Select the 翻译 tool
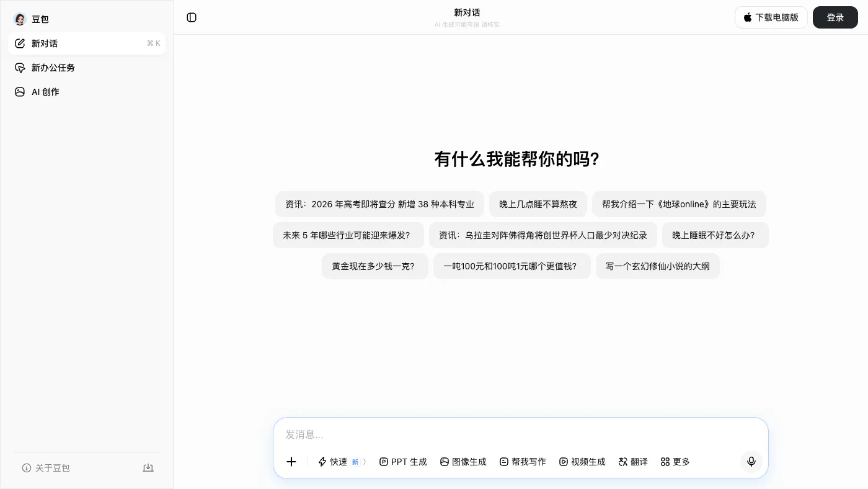The height and width of the screenshot is (489, 868). (x=633, y=462)
